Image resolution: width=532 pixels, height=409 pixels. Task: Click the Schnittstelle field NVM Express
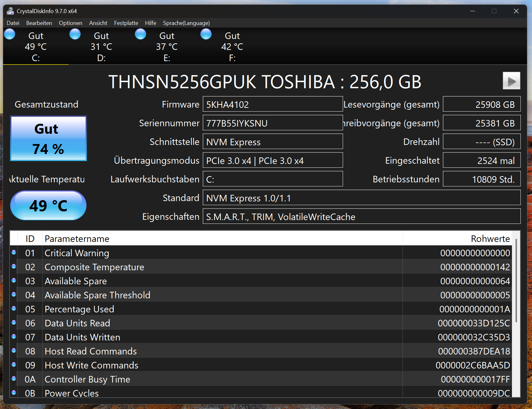pos(273,142)
